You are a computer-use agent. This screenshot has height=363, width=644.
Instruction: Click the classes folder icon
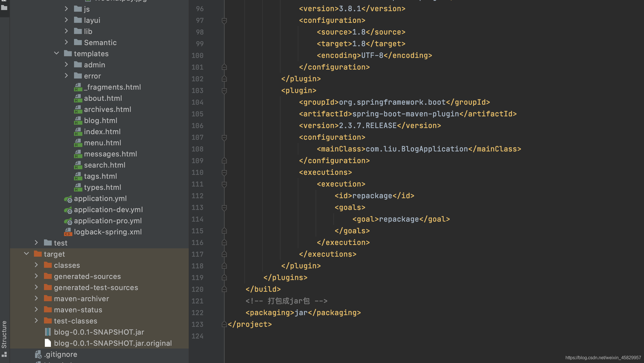pyautogui.click(x=48, y=265)
